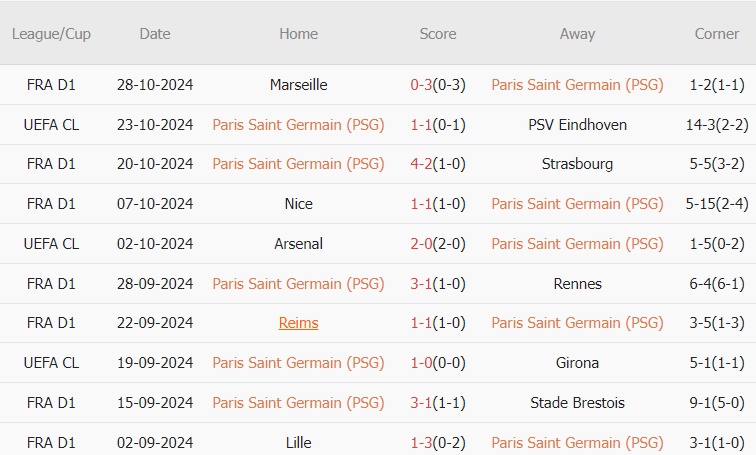Click the 2-0(2-0) Arsenal match score

click(x=438, y=243)
